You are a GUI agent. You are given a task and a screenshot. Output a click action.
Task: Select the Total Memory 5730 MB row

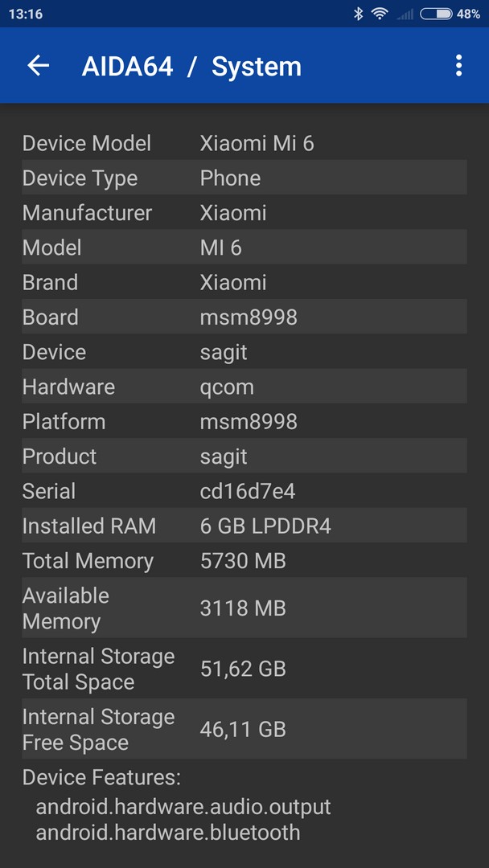point(244,560)
